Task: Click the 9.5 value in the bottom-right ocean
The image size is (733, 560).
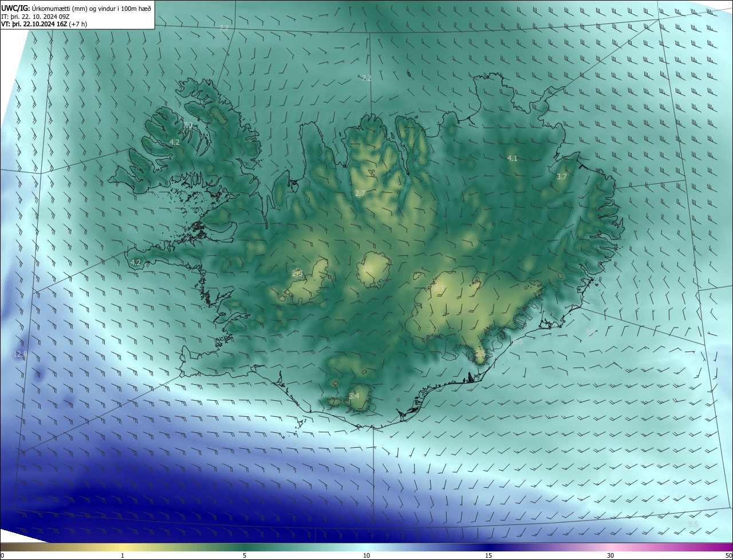Action: click(693, 524)
